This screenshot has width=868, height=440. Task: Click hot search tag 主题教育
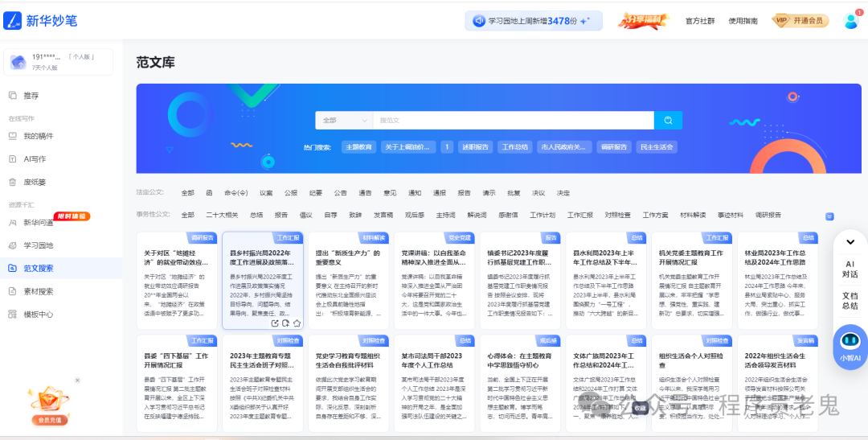[359, 147]
